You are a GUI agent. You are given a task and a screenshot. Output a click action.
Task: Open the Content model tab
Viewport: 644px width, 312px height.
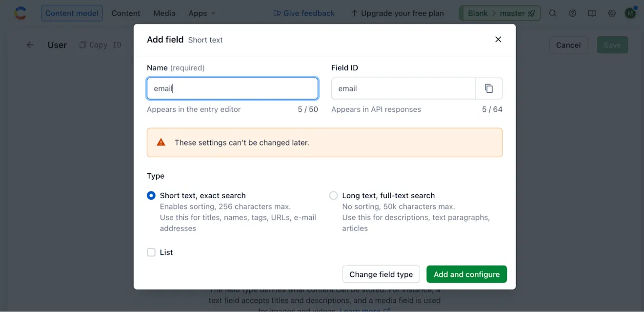(x=72, y=13)
